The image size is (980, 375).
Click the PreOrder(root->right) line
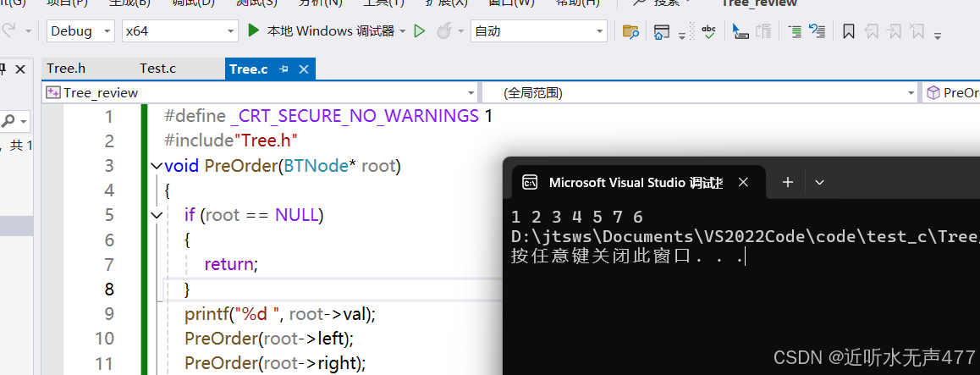tap(275, 363)
